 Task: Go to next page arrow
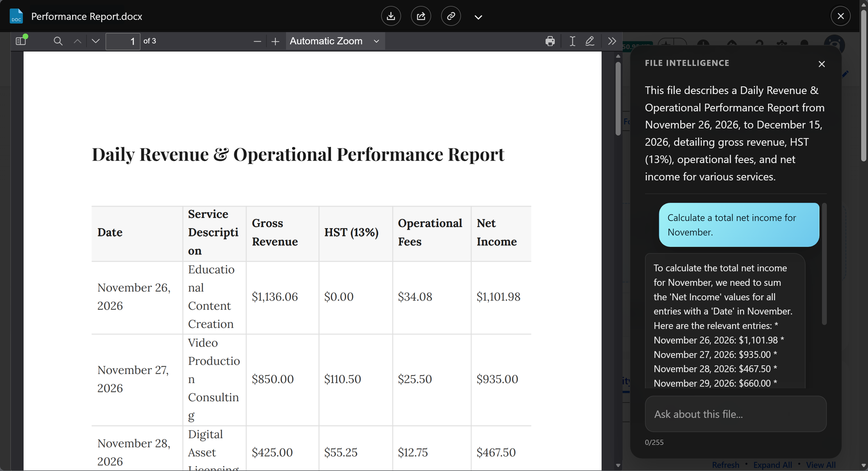(96, 41)
